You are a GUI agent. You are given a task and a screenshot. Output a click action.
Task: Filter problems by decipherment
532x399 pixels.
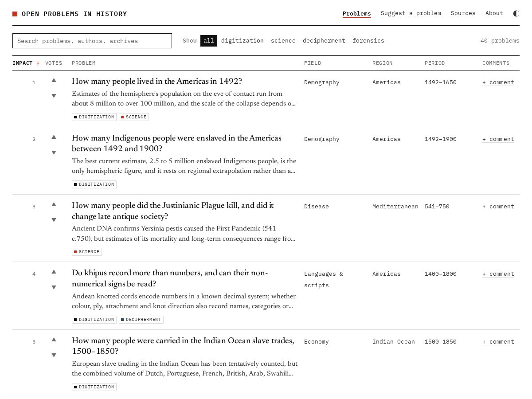[x=324, y=41]
